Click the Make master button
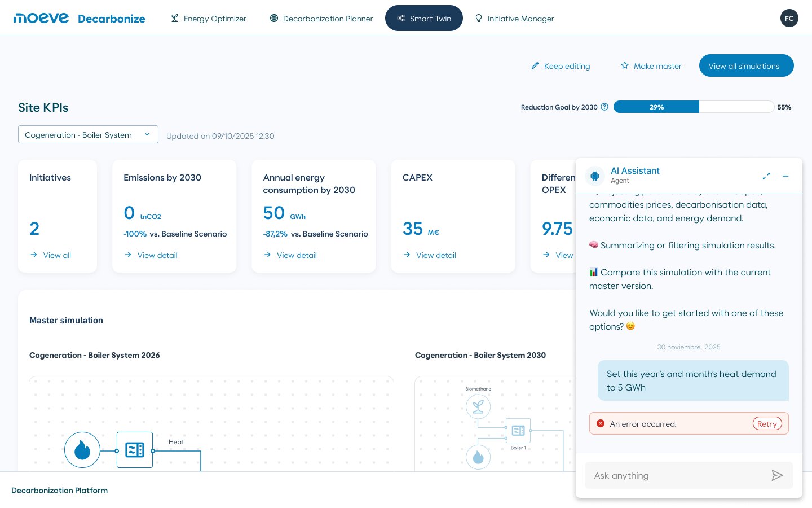 [x=651, y=66]
